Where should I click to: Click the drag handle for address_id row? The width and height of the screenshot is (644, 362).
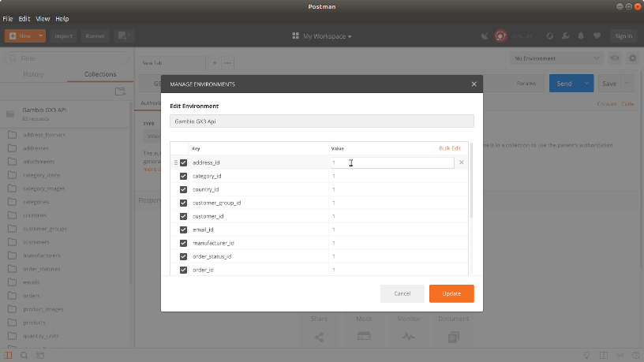pos(175,162)
